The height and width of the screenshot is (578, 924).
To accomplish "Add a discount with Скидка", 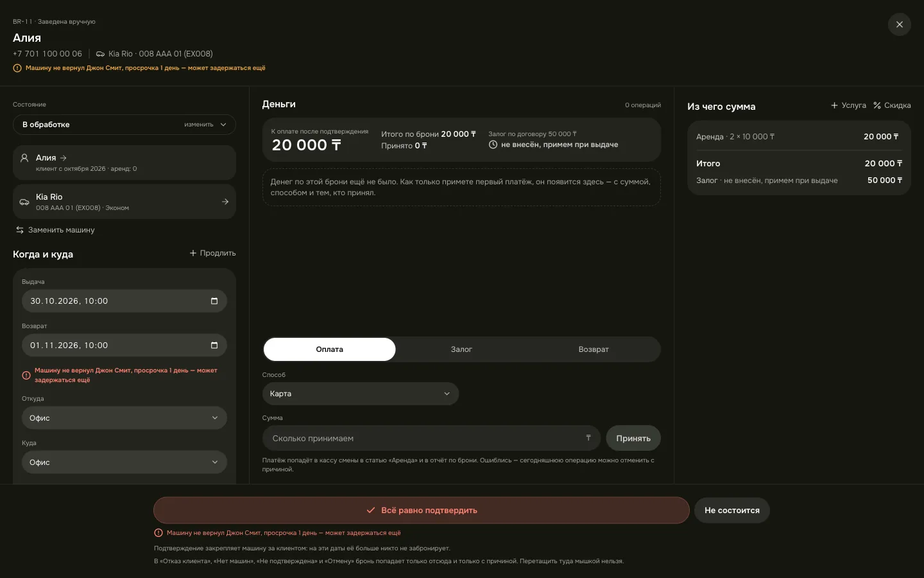I will click(892, 105).
